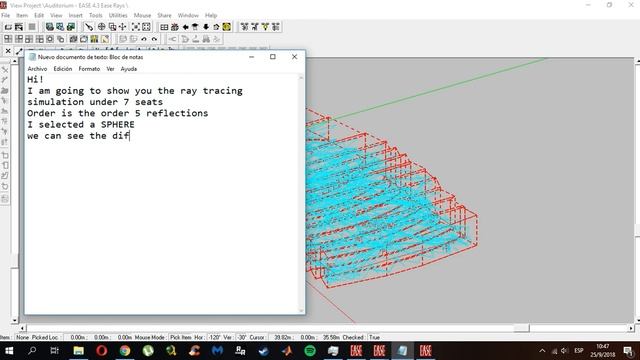640x360 pixels.
Task: Activate the zoom window tool icon
Action: [112, 27]
